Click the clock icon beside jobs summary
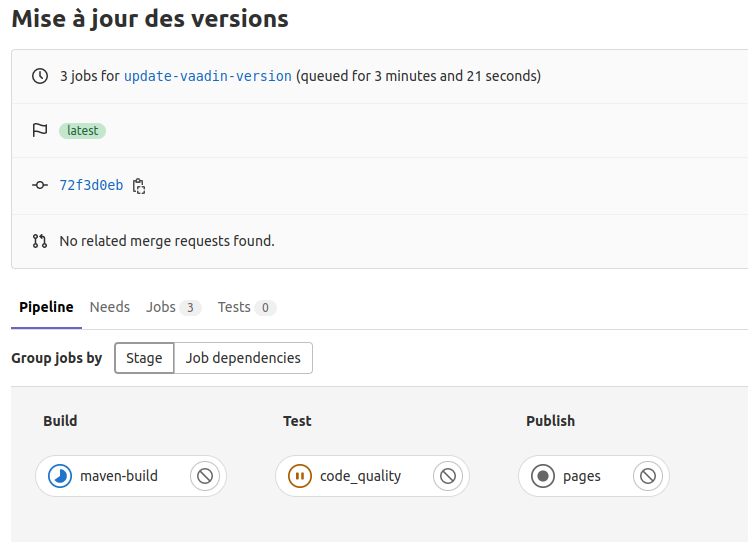 click(40, 76)
